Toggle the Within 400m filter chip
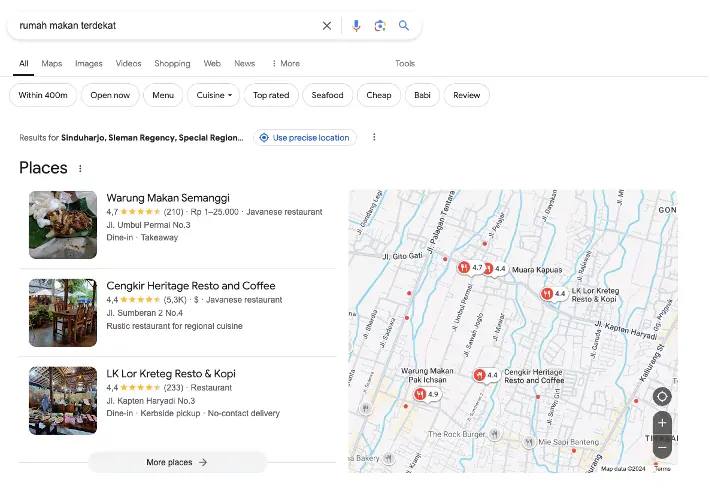 (43, 95)
